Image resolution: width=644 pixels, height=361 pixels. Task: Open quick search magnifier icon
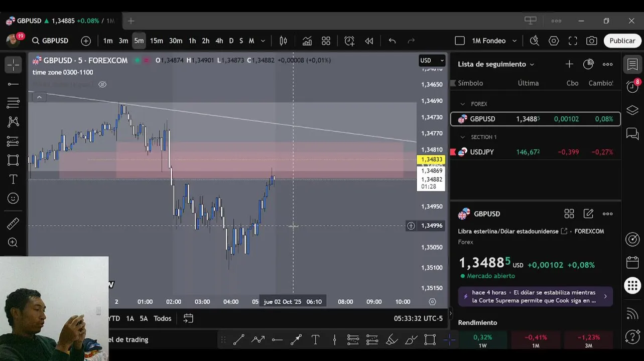tap(535, 41)
